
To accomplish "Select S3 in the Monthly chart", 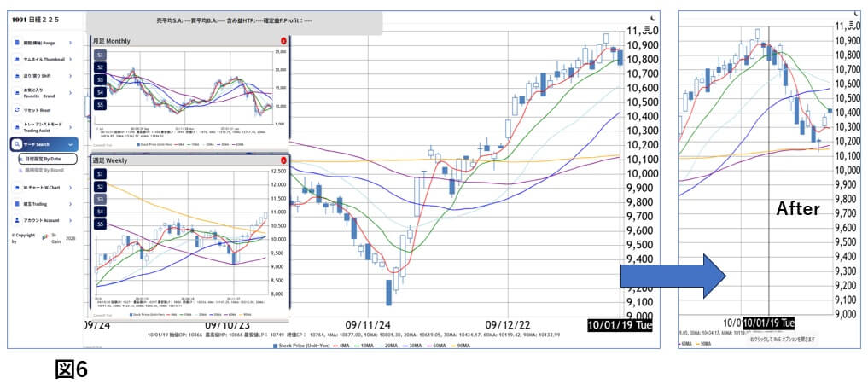I will click(x=100, y=80).
